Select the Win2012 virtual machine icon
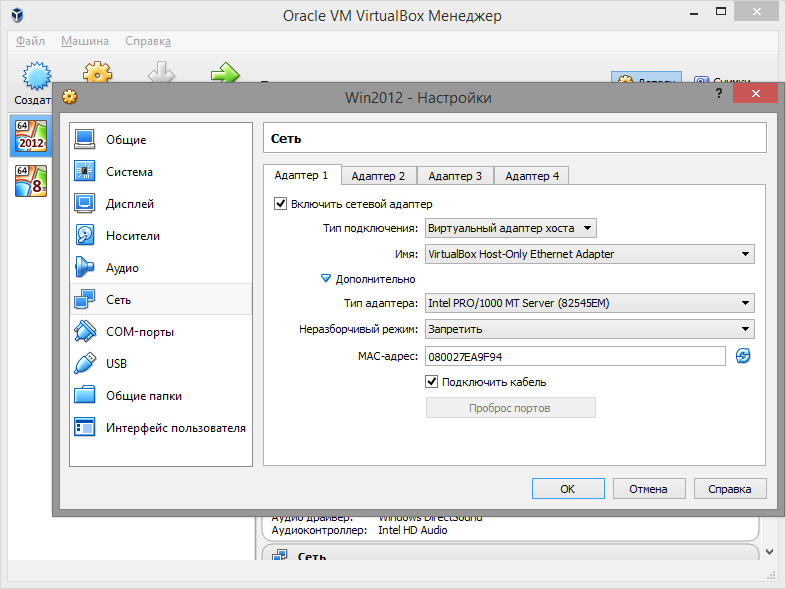The width and height of the screenshot is (786, 589). (x=31, y=136)
